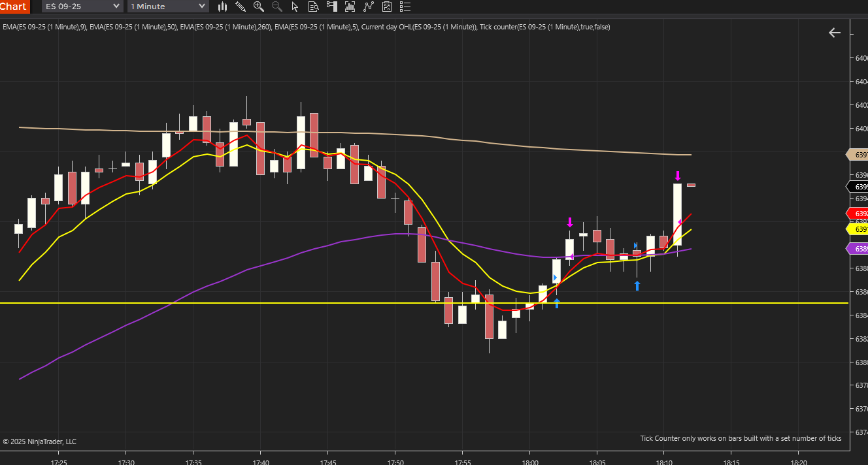Select the blue up arrow below 18:08 bar
868x465 pixels.
pyautogui.click(x=637, y=285)
